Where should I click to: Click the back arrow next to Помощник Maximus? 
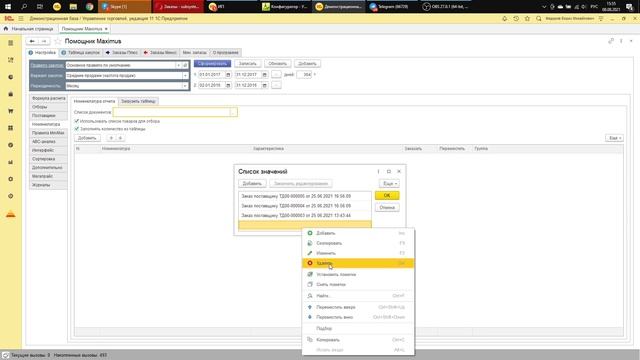32,41
